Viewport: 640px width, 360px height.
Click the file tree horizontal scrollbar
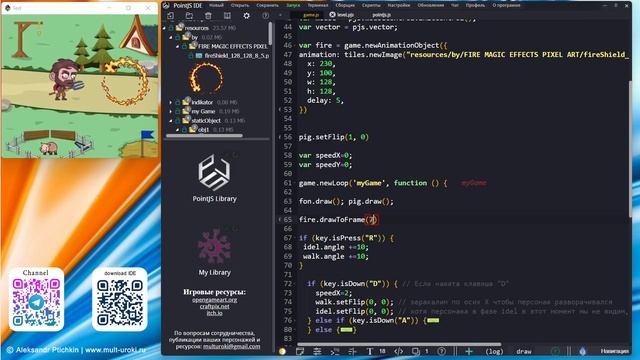(204, 136)
